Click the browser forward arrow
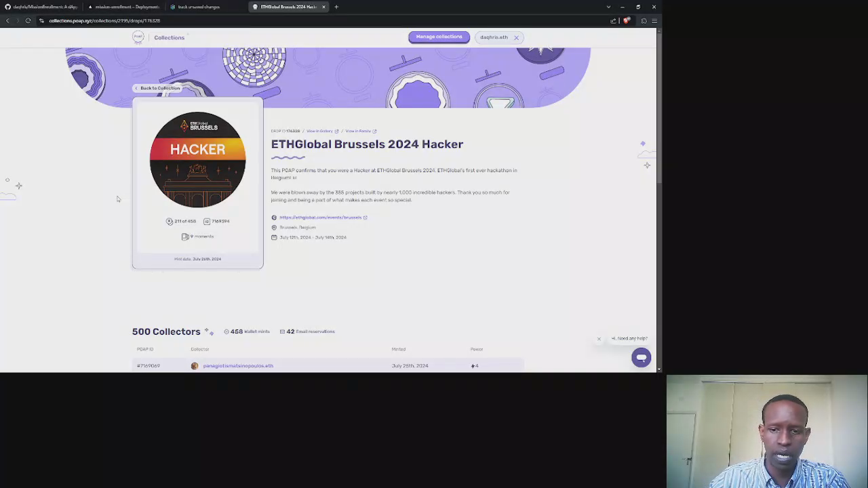868x488 pixels. coord(18,20)
